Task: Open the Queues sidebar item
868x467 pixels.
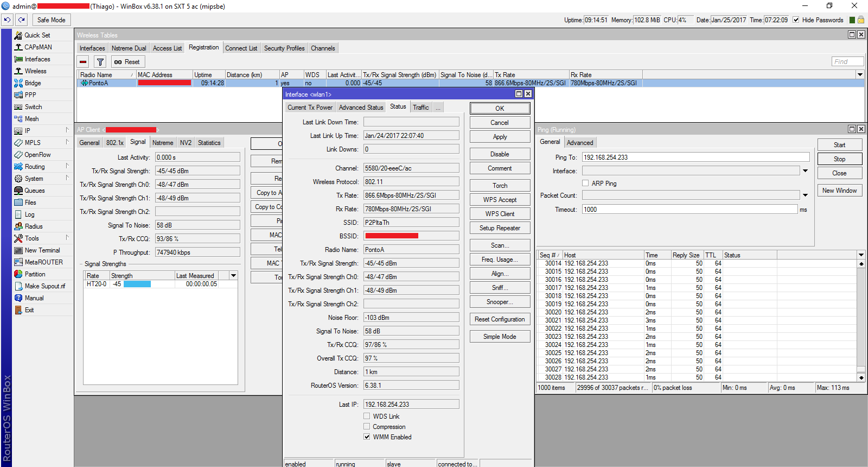Action: pos(34,191)
